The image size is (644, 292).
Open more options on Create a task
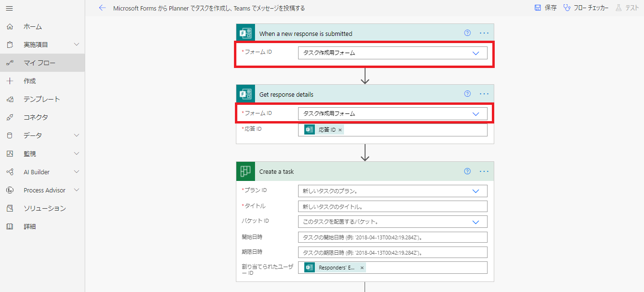pos(484,171)
